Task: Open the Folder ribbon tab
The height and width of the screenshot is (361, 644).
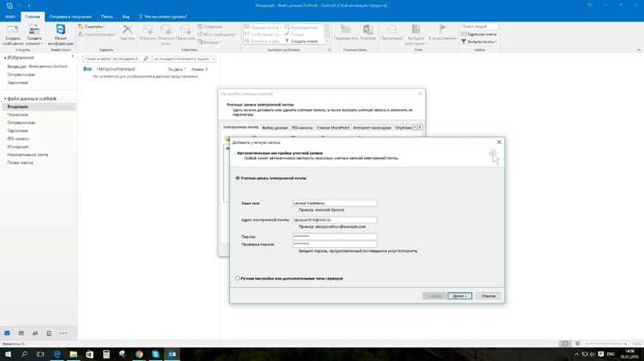Action: tap(106, 17)
